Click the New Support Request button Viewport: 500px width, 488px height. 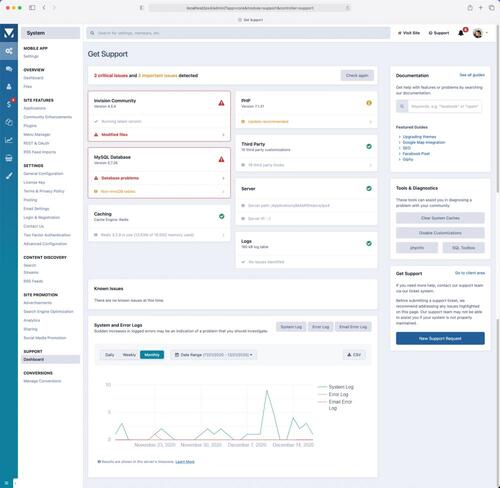(440, 338)
